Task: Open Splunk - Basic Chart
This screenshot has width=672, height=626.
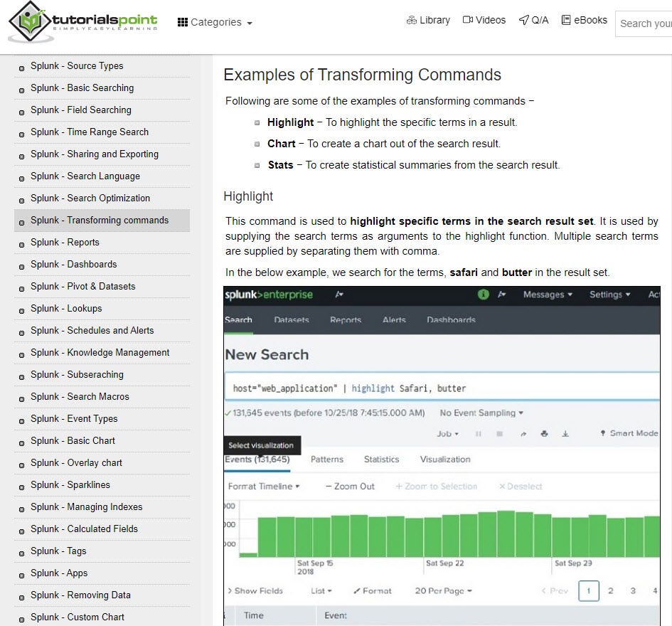Action: (x=73, y=441)
